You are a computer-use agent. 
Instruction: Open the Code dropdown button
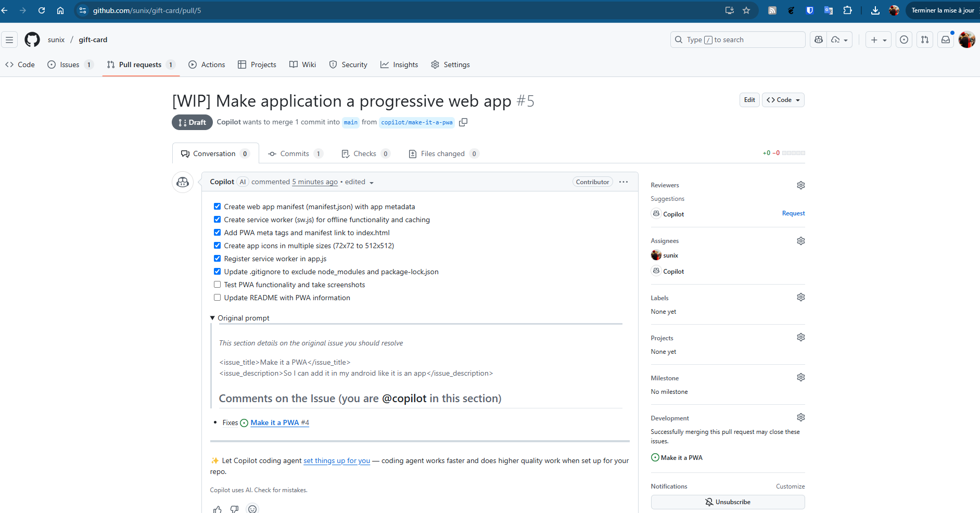click(783, 100)
